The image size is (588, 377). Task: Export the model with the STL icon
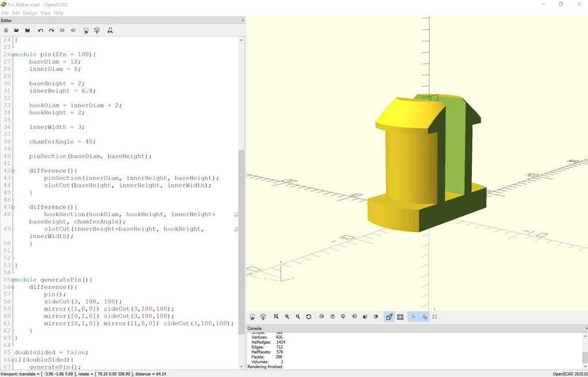click(110, 30)
